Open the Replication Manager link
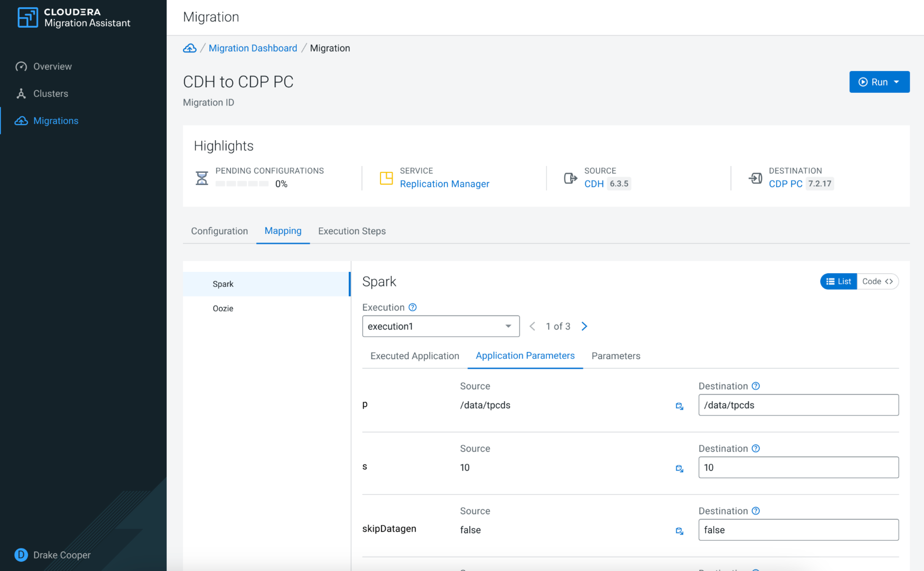 [x=444, y=184]
